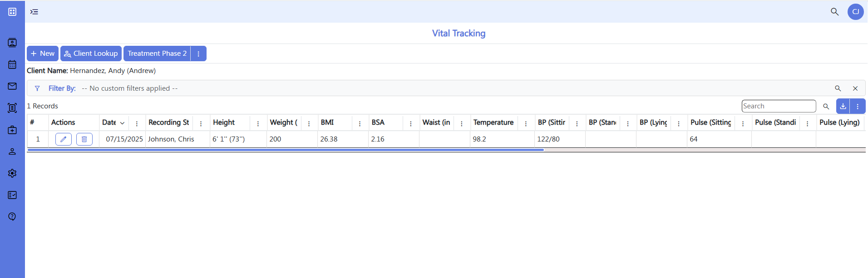Image resolution: width=868 pixels, height=278 pixels.
Task: Click the filter bar search icon
Action: tap(838, 88)
